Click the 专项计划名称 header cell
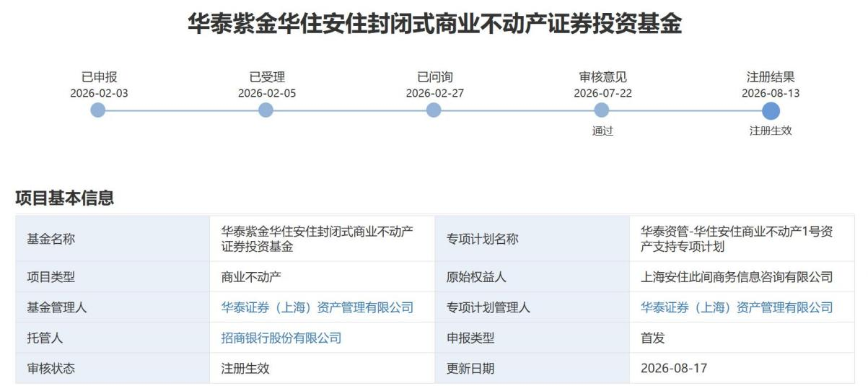The height and width of the screenshot is (386, 868). pyautogui.click(x=532, y=239)
